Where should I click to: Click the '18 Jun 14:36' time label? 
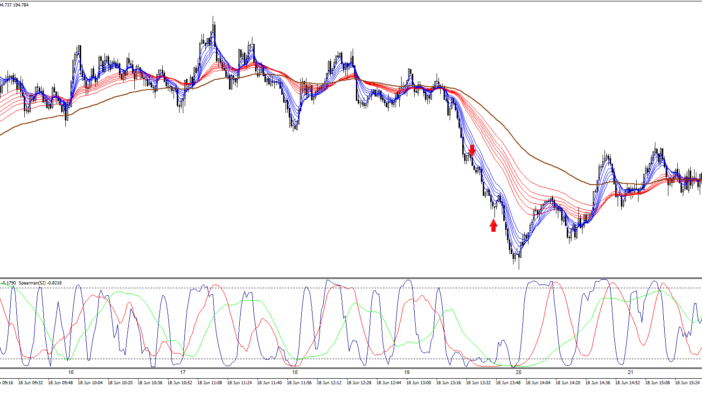pyautogui.click(x=598, y=383)
